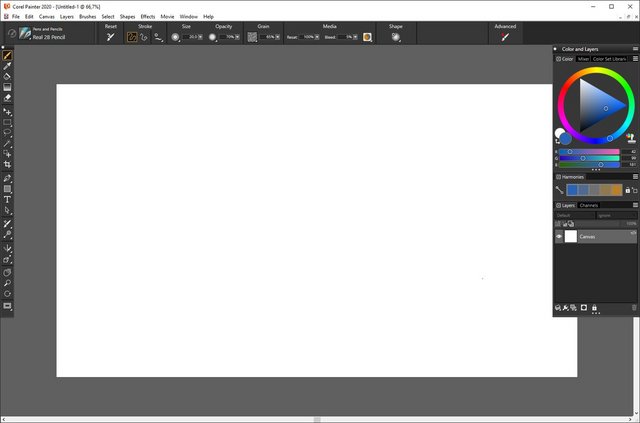Open the File menu
Screen dimensions: 640x423
[16, 17]
